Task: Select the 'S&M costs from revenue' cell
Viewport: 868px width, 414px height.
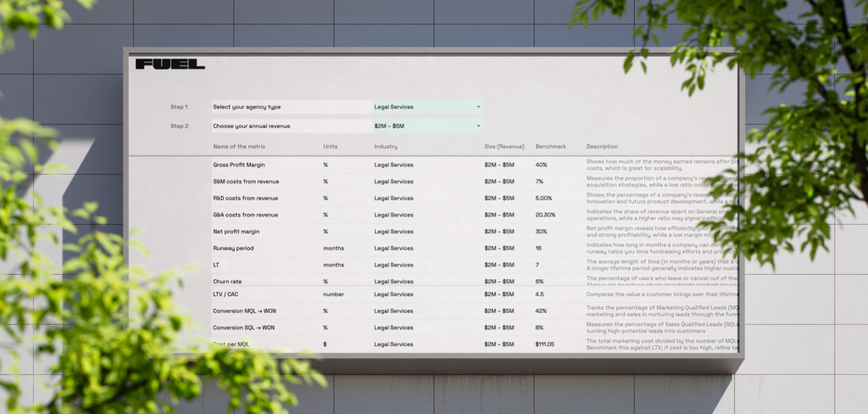Action: pos(246,182)
